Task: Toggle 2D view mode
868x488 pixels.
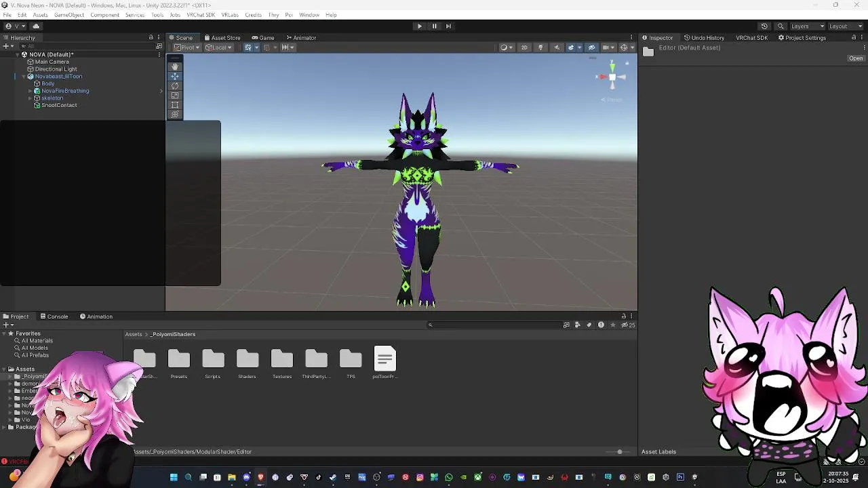Action: coord(524,47)
